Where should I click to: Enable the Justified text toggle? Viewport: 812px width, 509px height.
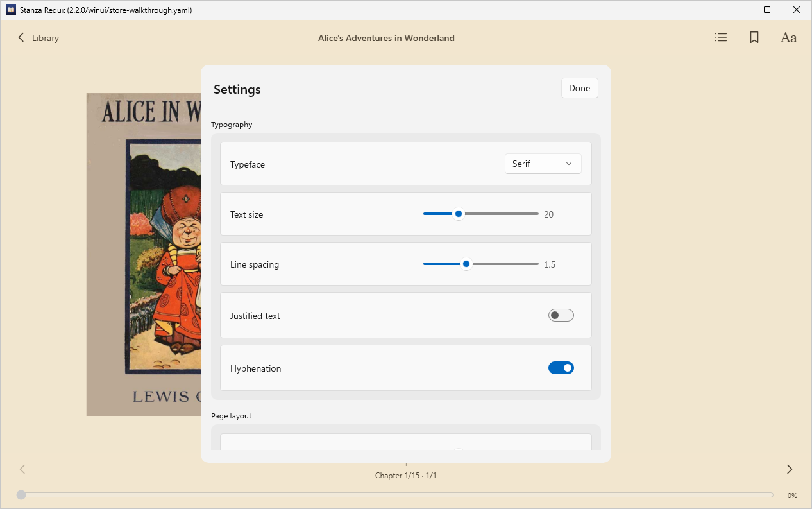(x=561, y=315)
